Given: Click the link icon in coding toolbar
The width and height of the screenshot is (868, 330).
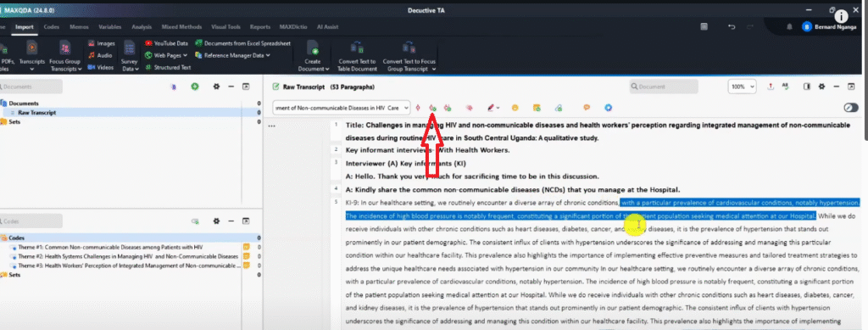Looking at the screenshot, I should [x=559, y=108].
